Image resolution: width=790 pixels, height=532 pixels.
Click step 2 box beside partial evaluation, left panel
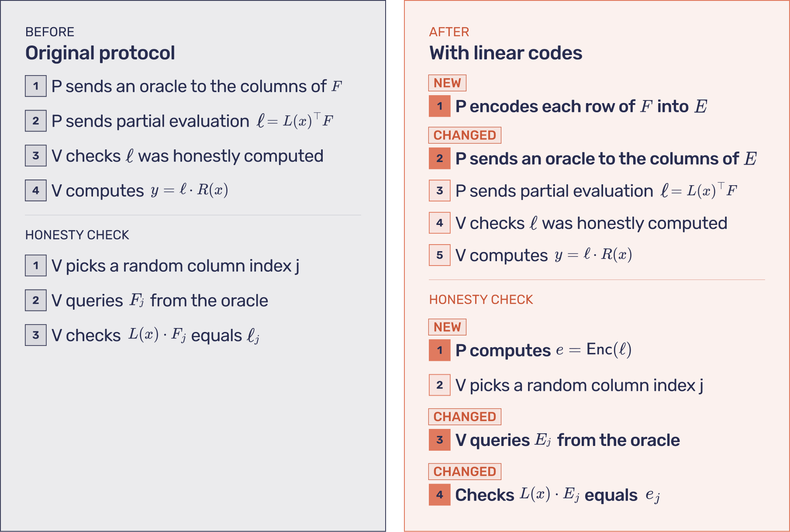click(x=36, y=121)
